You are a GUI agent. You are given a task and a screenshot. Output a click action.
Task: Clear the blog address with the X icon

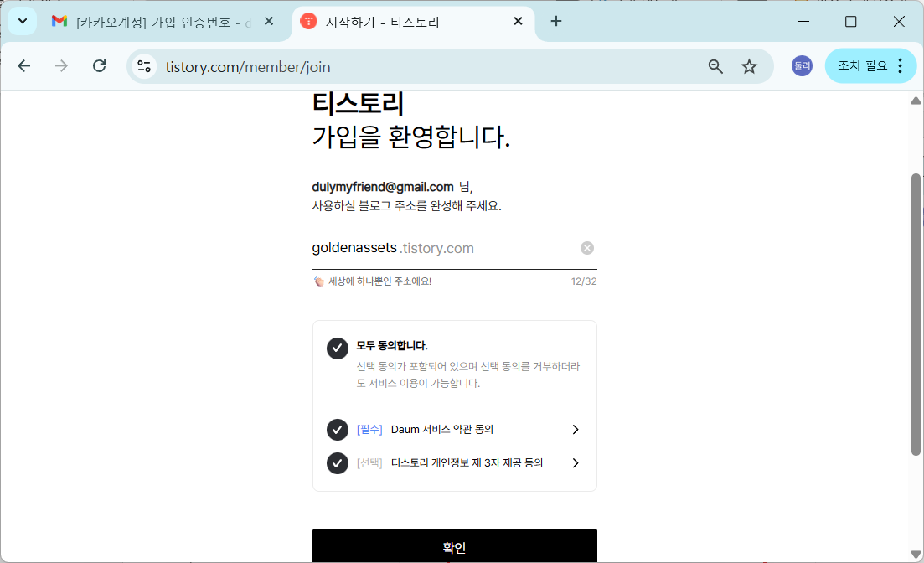pos(587,248)
